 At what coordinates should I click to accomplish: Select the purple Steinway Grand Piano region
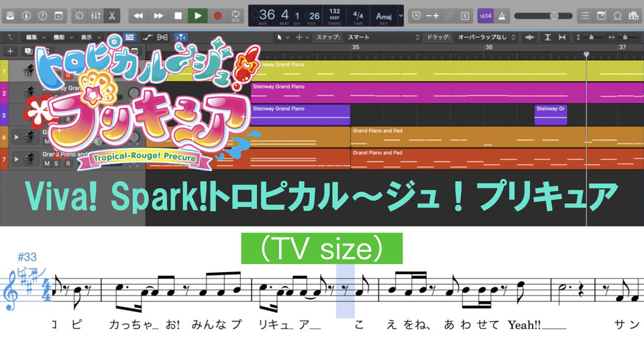[x=301, y=115]
